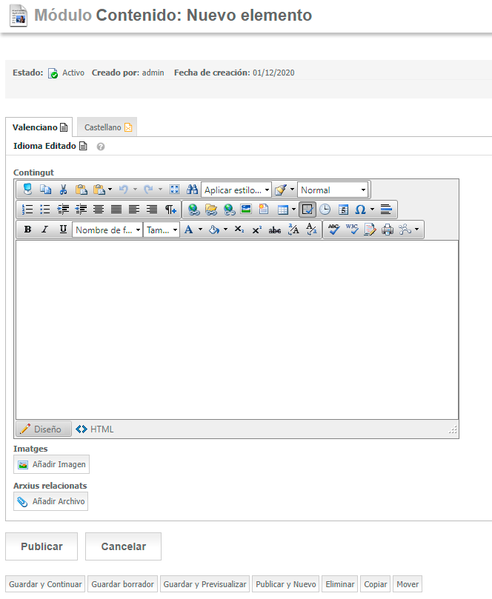This screenshot has height=599, width=492.
Task: Insert current time with clock icon
Action: 325,209
